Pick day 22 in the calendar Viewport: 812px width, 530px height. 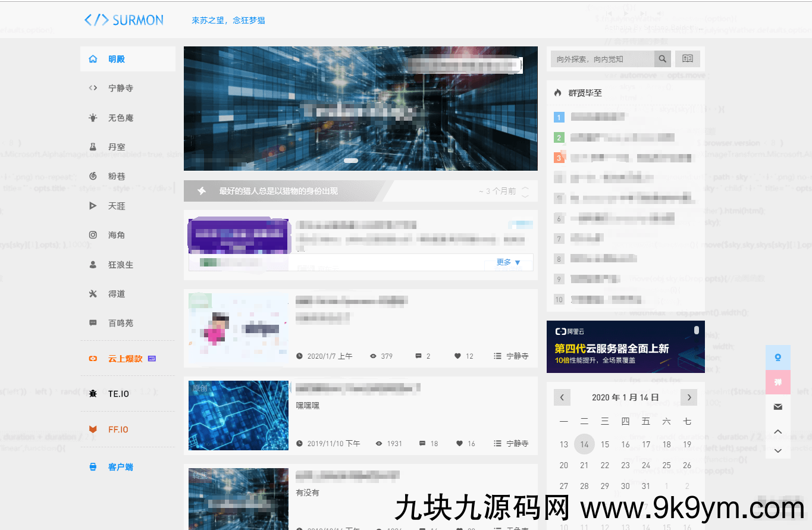[605, 465]
